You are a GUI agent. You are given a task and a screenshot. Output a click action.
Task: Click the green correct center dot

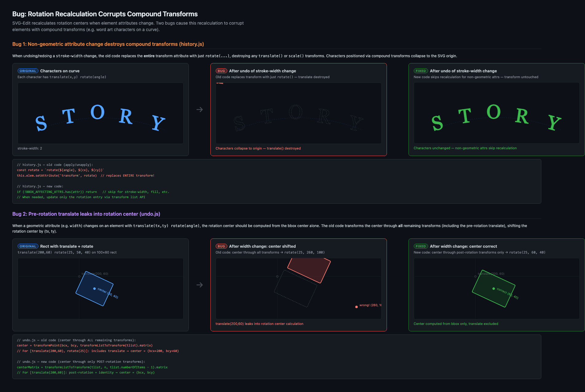point(494,289)
